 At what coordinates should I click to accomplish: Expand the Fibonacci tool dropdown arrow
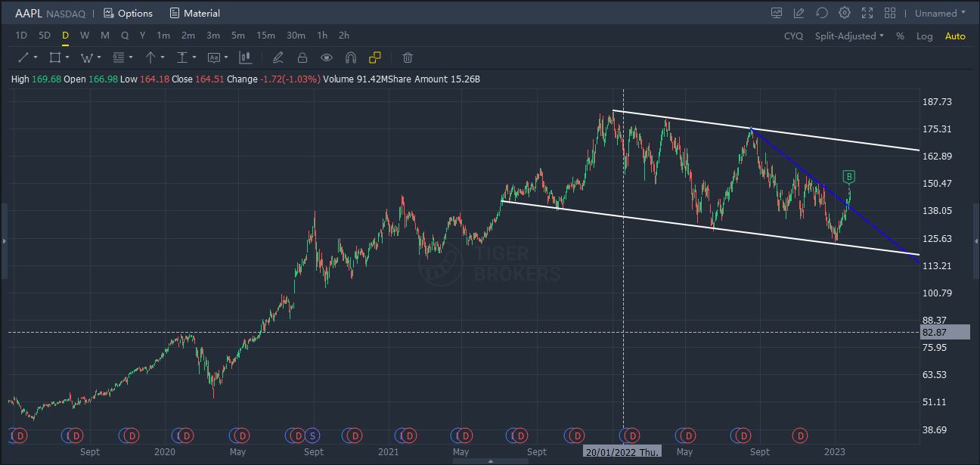[131, 57]
